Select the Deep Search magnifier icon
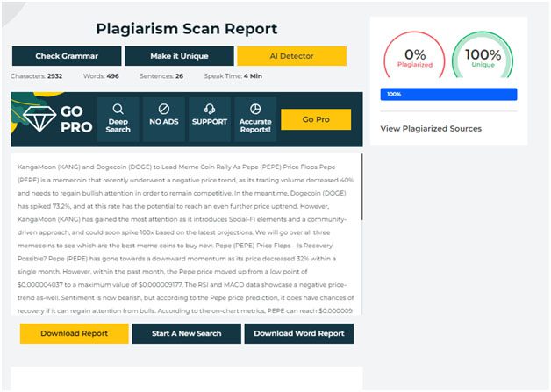The height and width of the screenshot is (392, 551). point(118,110)
